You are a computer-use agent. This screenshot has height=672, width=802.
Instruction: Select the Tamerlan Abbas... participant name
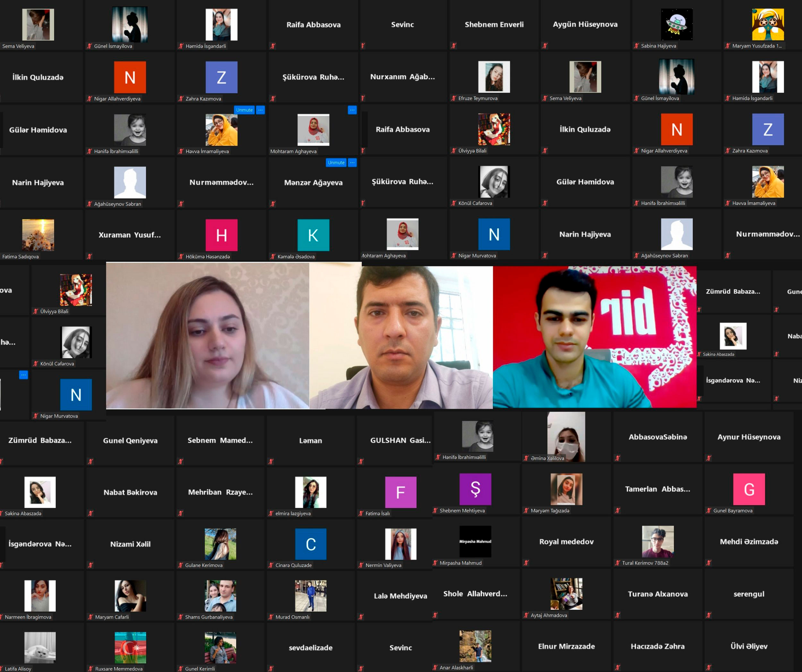tap(658, 489)
